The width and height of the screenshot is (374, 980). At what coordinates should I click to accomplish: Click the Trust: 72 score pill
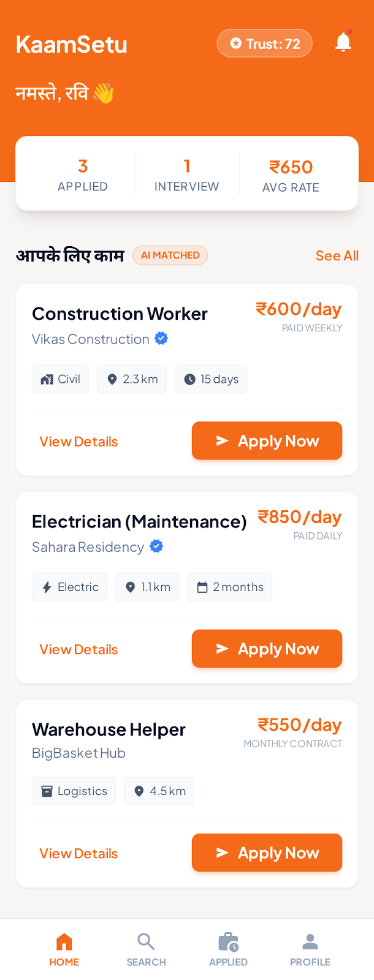tap(264, 43)
